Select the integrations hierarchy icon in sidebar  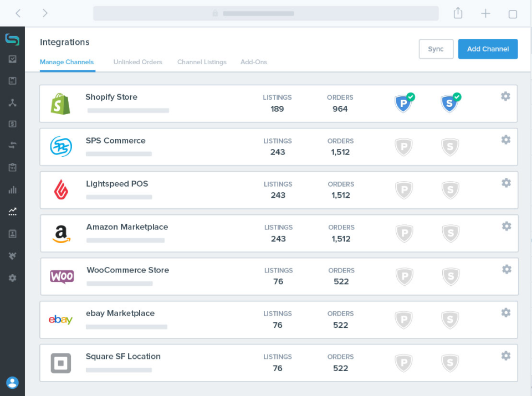(12, 102)
